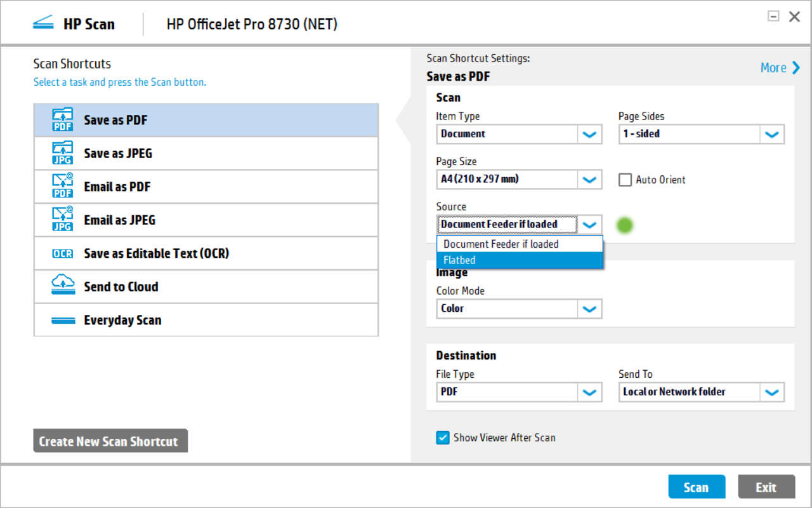Open the Page Sides dropdown

click(772, 134)
